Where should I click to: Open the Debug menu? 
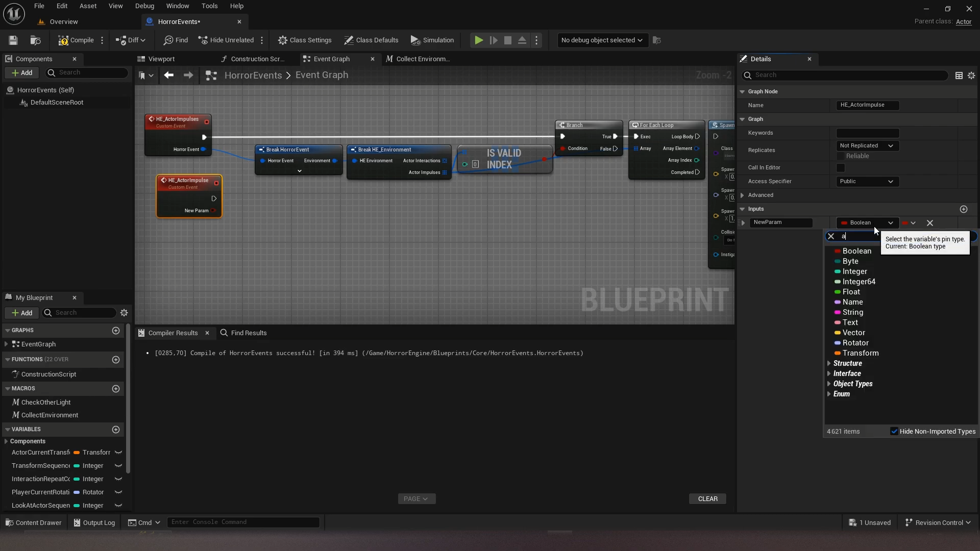144,6
